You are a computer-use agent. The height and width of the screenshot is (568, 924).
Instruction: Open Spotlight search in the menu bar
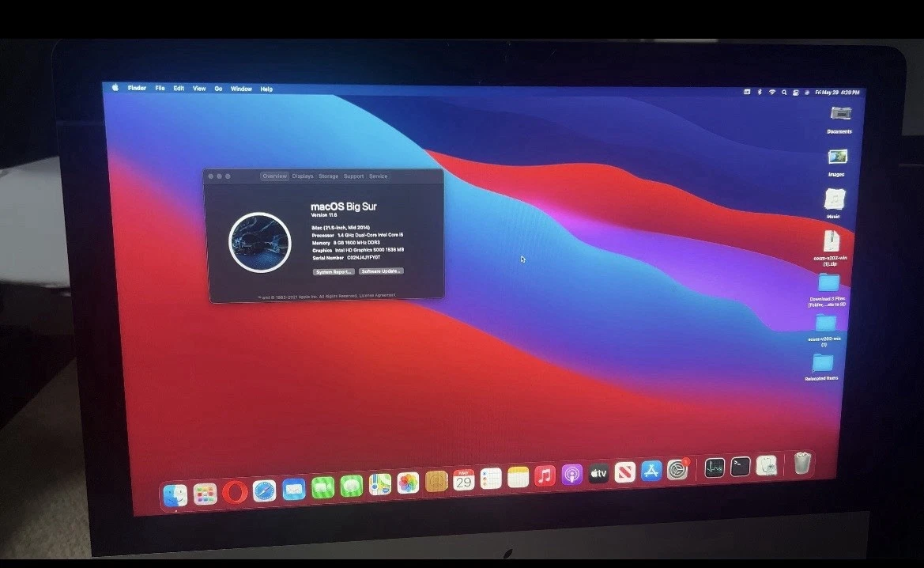tap(784, 92)
